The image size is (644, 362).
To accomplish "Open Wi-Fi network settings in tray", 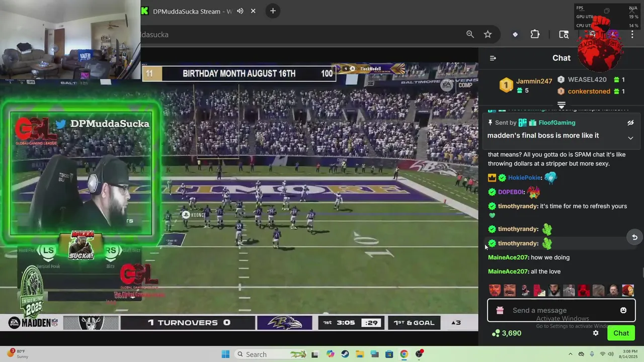I will [x=602, y=354].
